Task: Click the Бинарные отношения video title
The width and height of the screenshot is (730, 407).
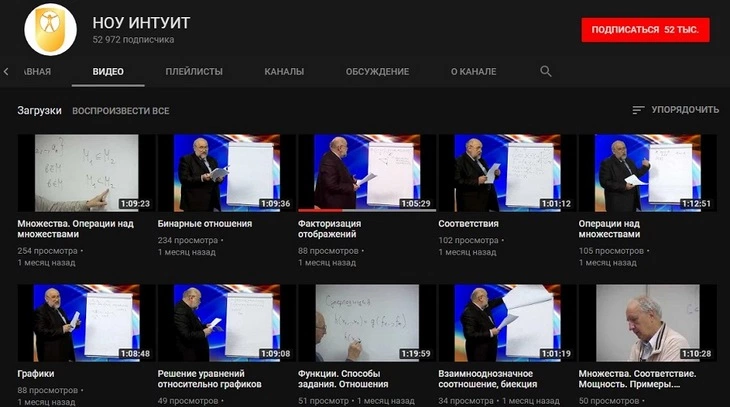Action: (x=205, y=224)
